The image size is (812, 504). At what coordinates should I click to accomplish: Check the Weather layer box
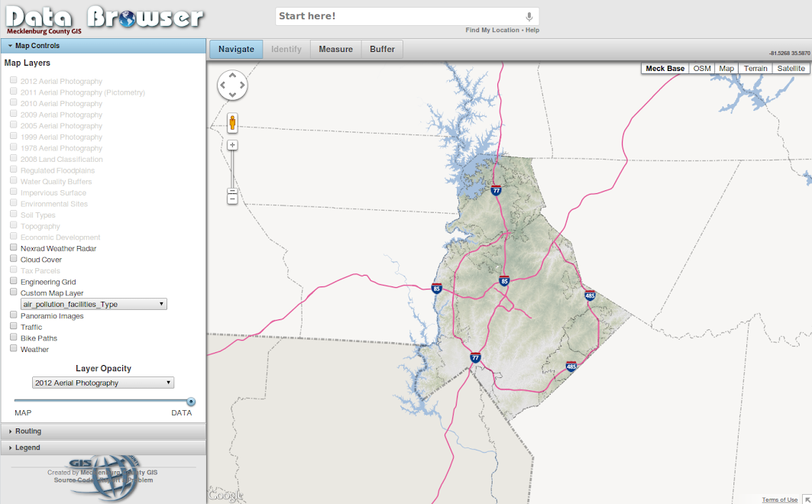click(x=14, y=348)
